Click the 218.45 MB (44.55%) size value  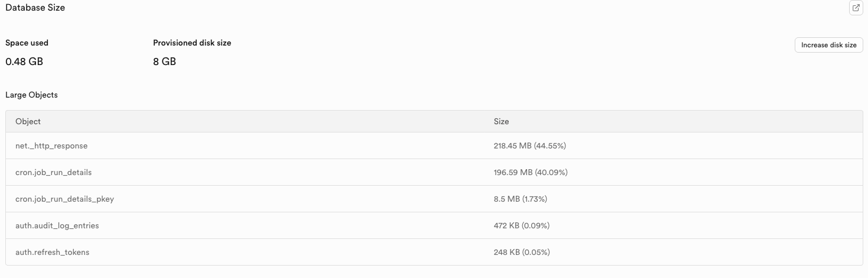[530, 146]
